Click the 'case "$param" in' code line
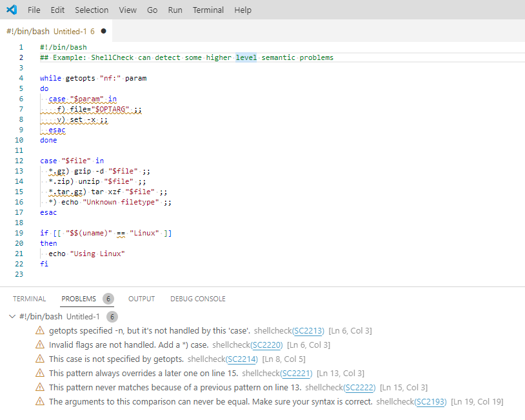525x420 pixels. coord(83,99)
